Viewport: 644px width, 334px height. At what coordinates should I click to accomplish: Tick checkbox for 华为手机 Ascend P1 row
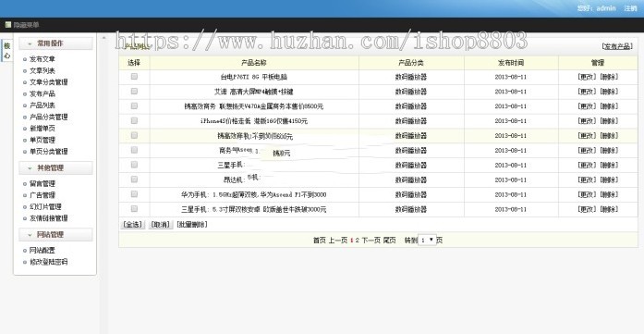point(134,193)
